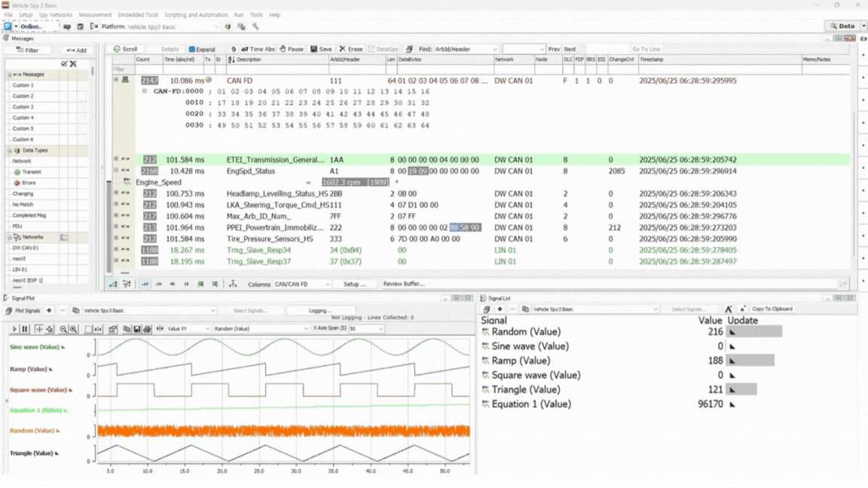868x488 pixels.
Task: Toggle Time Abs display mode
Action: pos(258,49)
